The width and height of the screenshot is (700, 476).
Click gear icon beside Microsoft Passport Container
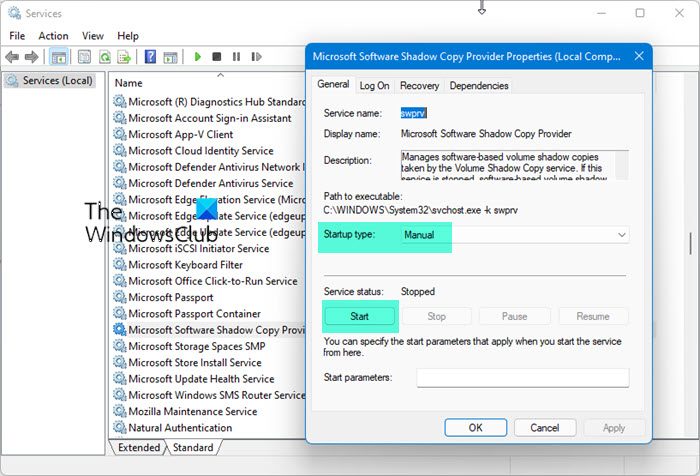coord(120,313)
